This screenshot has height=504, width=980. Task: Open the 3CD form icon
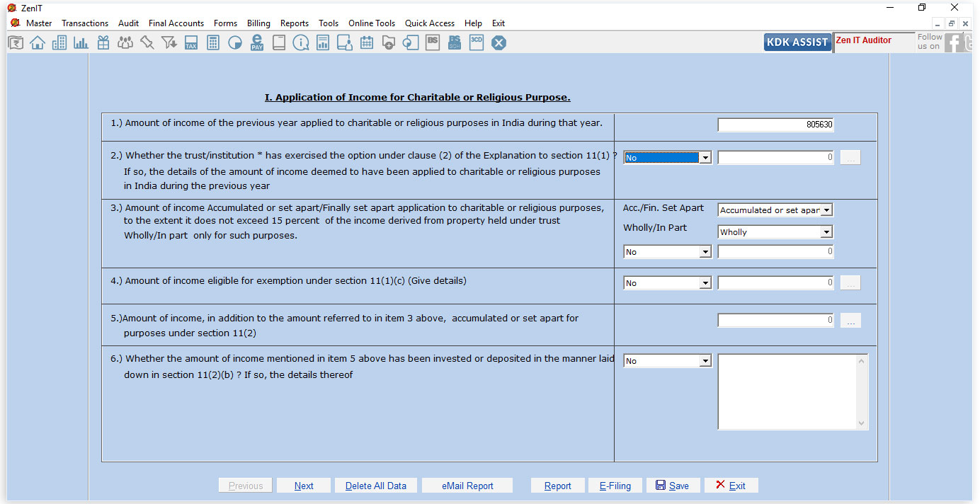[x=477, y=42]
